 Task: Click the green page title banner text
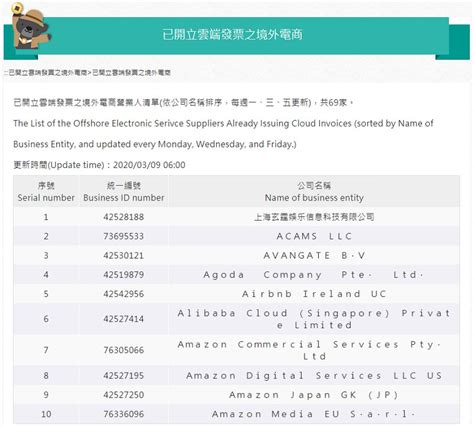pyautogui.click(x=232, y=35)
